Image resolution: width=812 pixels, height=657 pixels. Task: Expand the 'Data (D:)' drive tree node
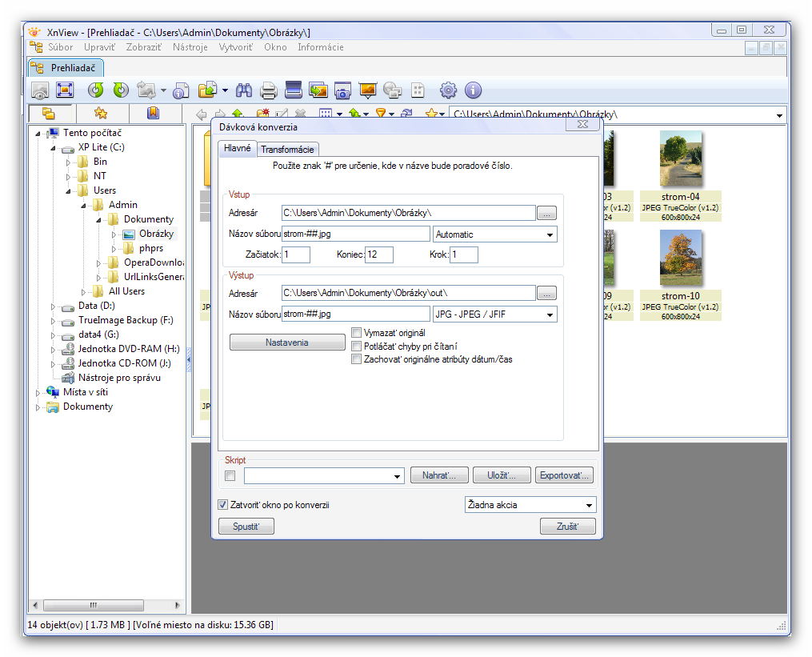click(x=54, y=306)
